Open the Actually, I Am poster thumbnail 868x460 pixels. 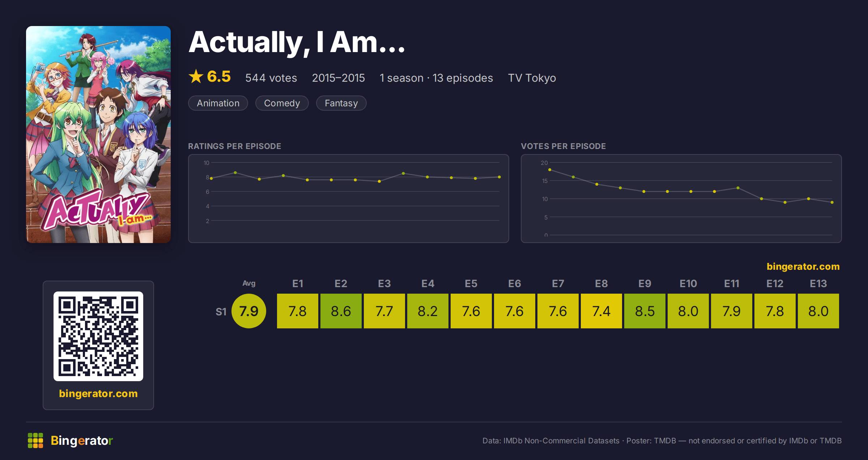point(98,135)
